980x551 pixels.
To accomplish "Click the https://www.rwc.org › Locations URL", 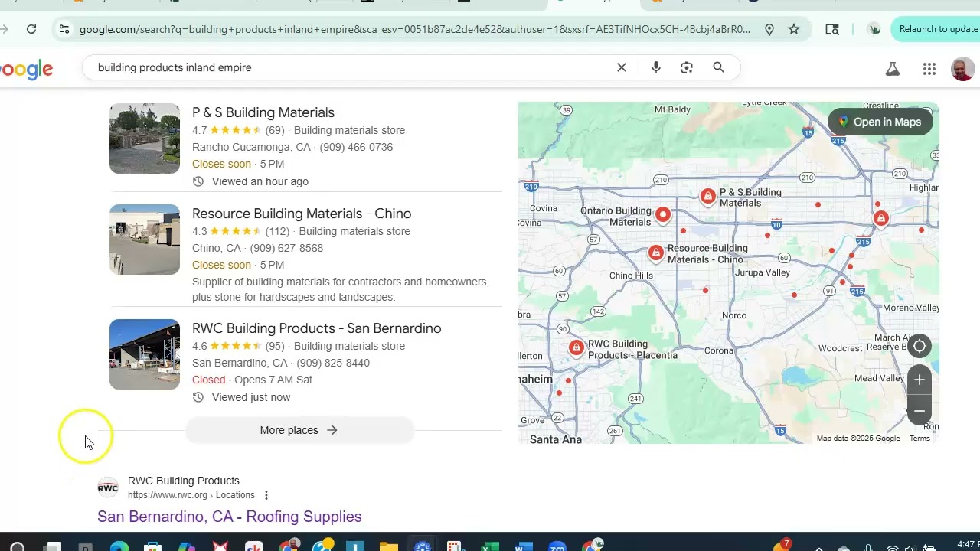I will [x=191, y=495].
